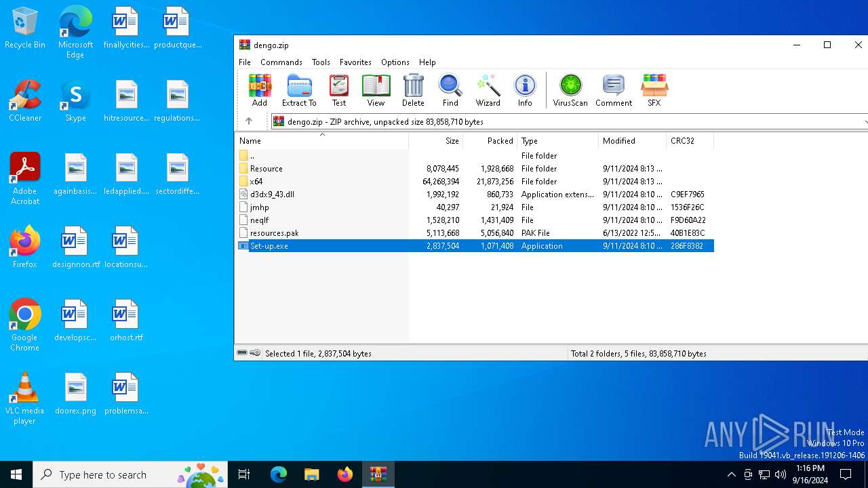Click the Comment toolbar icon
This screenshot has height=488, width=868.
(x=614, y=91)
